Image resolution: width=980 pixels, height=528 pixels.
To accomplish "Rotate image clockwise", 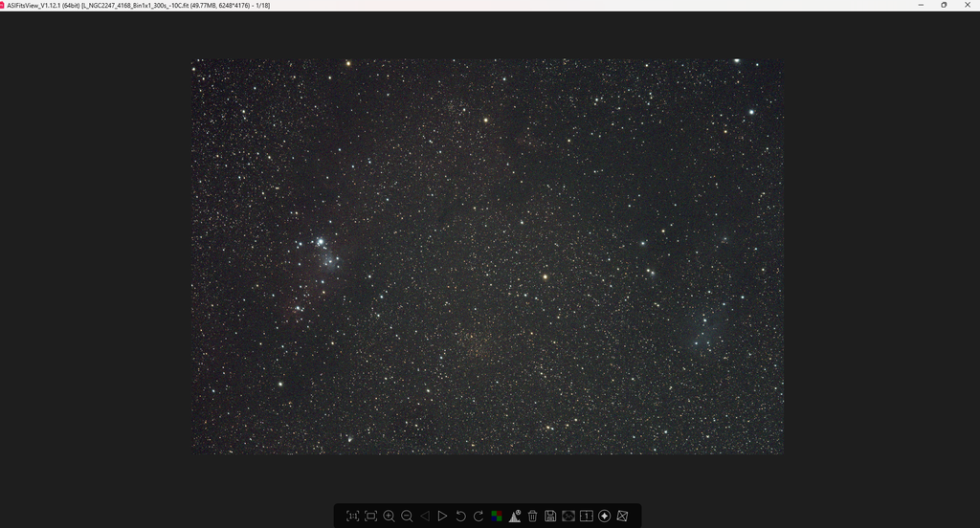I will pos(479,517).
